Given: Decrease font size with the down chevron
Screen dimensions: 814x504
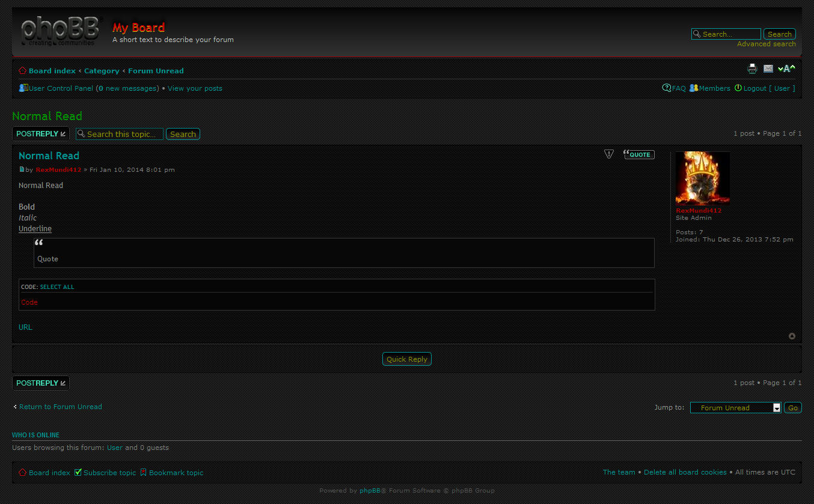Looking at the screenshot, I should coord(780,68).
